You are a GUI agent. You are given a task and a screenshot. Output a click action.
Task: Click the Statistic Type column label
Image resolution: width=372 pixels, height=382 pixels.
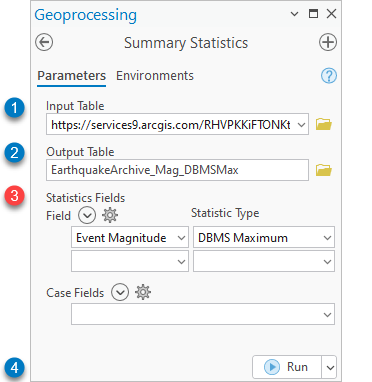pos(225,213)
